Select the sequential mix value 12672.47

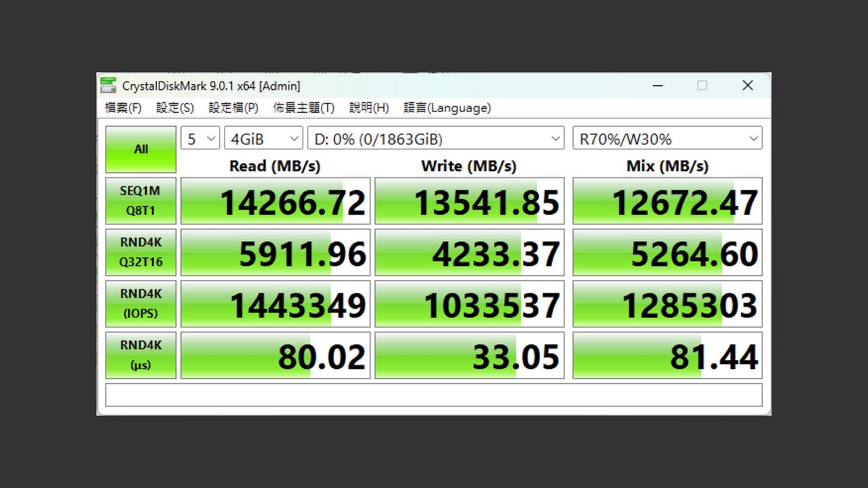[x=667, y=201]
